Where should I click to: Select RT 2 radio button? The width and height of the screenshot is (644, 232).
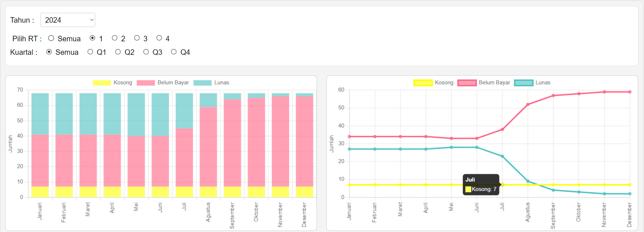click(x=115, y=38)
